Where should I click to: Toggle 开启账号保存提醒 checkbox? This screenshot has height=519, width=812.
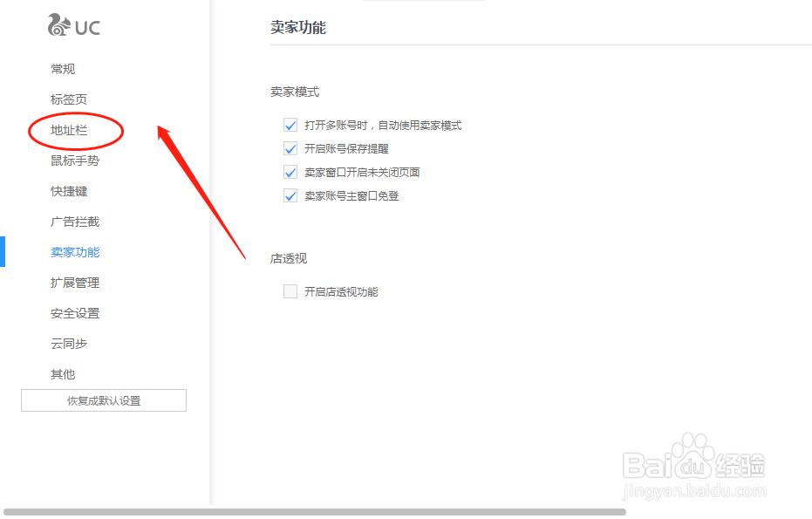coord(290,148)
